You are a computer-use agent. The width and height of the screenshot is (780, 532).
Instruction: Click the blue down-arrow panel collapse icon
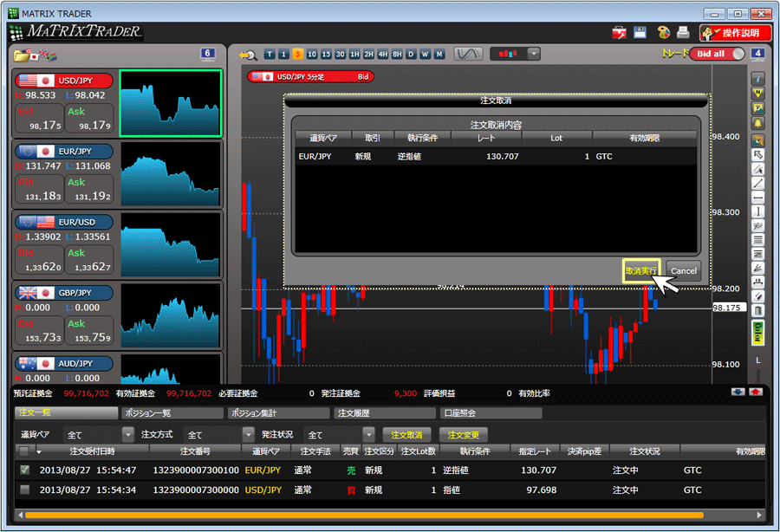(x=738, y=393)
